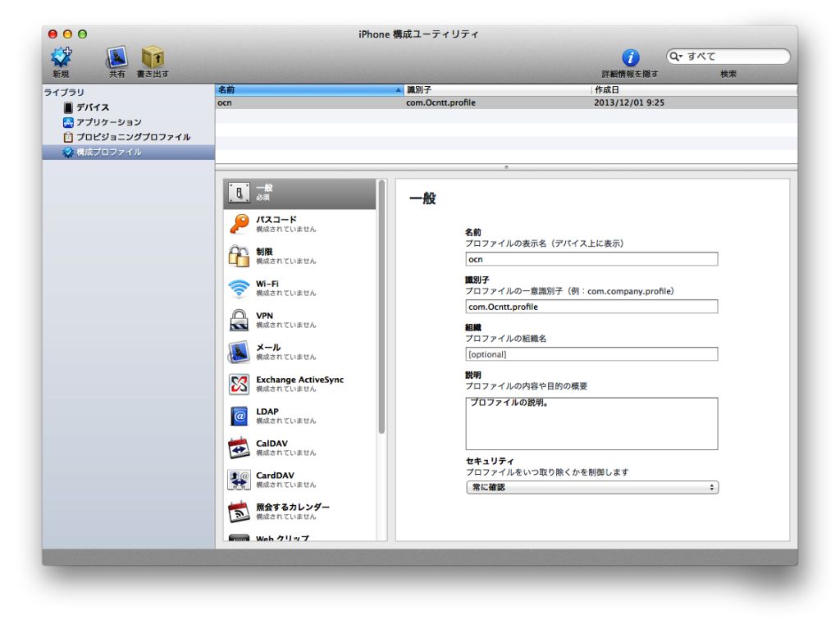Viewport: 840px width, 624px height.
Task: Click the プロビジョニングプロファイル clipboard icon
Action: coord(68,138)
